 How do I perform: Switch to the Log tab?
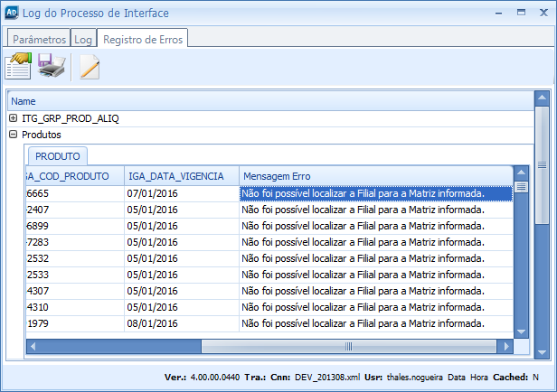[x=83, y=39]
